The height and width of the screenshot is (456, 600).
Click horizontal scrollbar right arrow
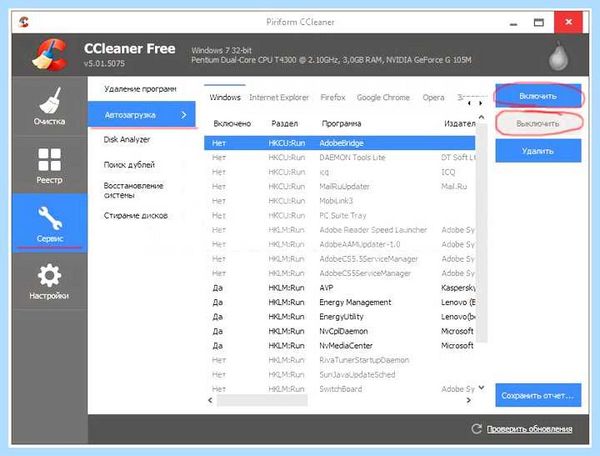(469, 400)
